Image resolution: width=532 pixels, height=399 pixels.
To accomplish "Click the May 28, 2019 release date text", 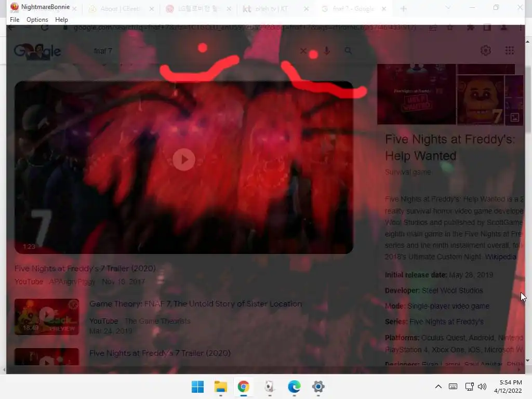I will pos(471,275).
